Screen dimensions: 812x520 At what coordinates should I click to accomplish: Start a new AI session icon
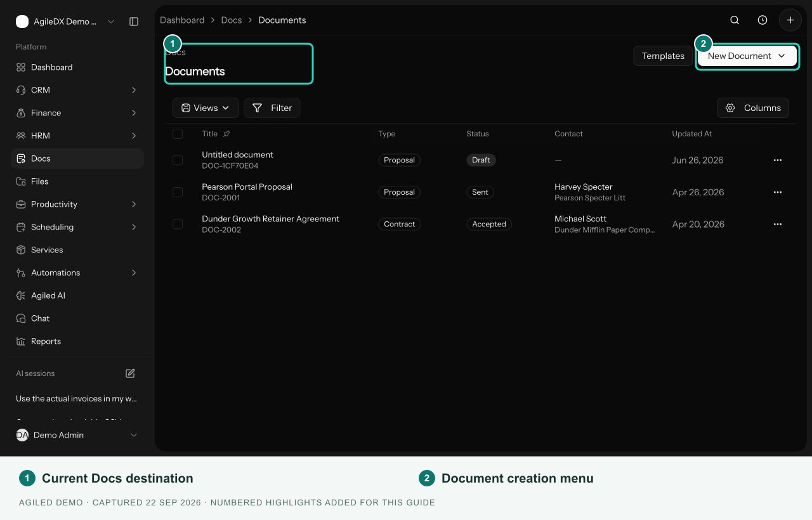130,374
